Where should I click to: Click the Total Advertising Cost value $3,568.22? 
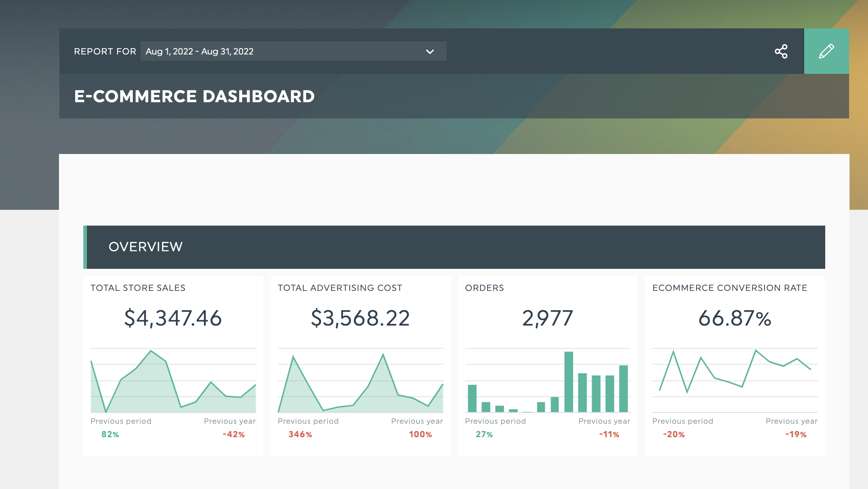360,318
